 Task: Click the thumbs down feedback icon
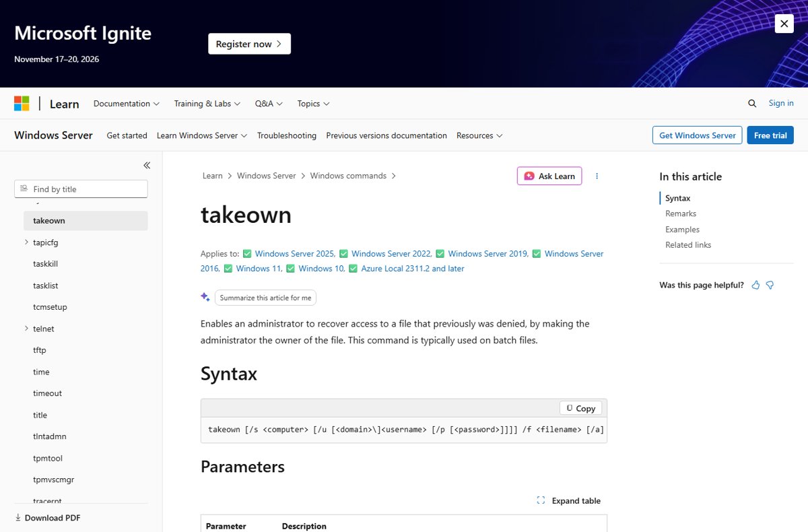pyautogui.click(x=770, y=286)
